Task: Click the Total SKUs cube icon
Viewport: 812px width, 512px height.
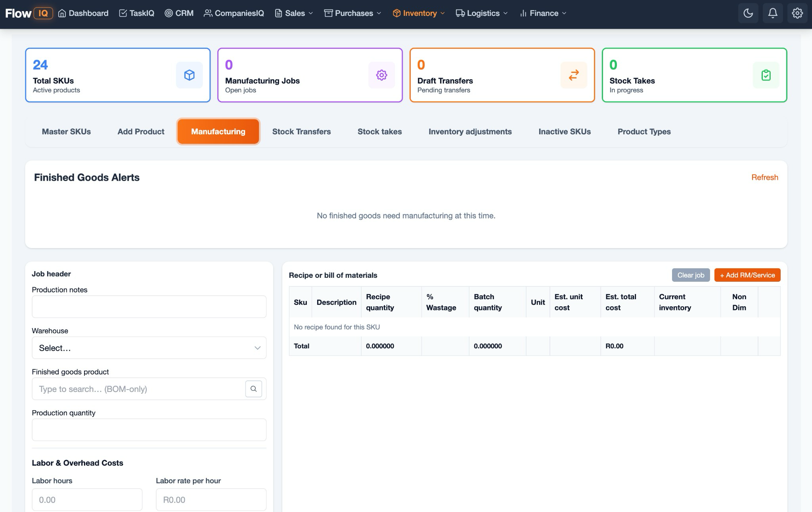Action: (x=189, y=75)
